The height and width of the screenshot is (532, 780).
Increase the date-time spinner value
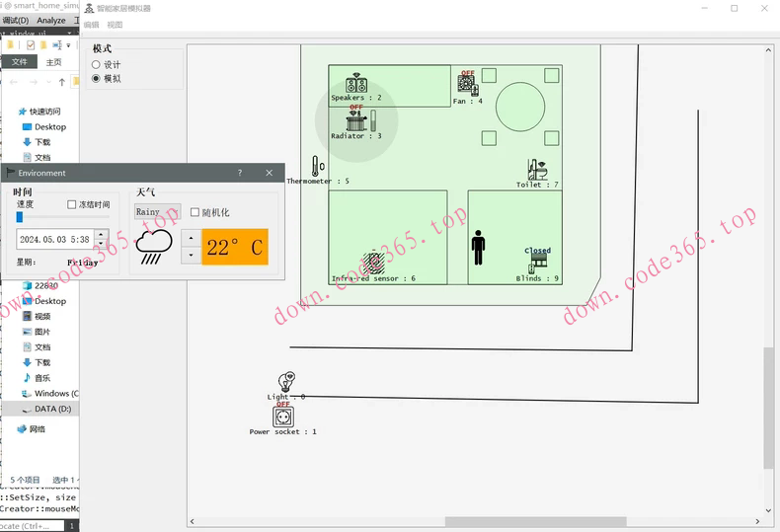point(101,234)
